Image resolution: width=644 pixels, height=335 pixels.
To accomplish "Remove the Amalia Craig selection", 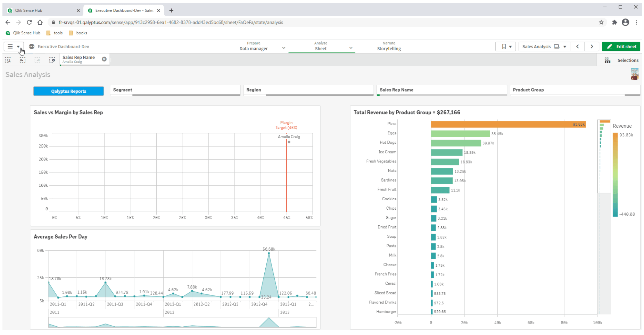I will [x=104, y=59].
